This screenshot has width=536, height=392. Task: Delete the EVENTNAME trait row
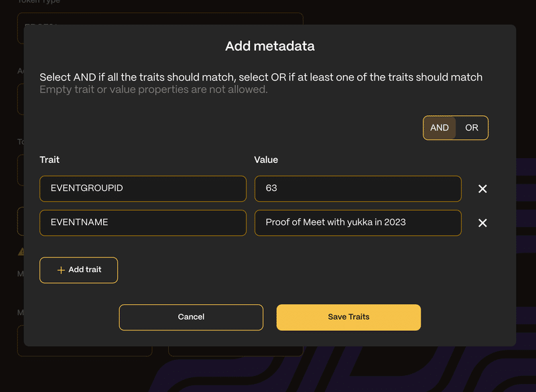(482, 223)
